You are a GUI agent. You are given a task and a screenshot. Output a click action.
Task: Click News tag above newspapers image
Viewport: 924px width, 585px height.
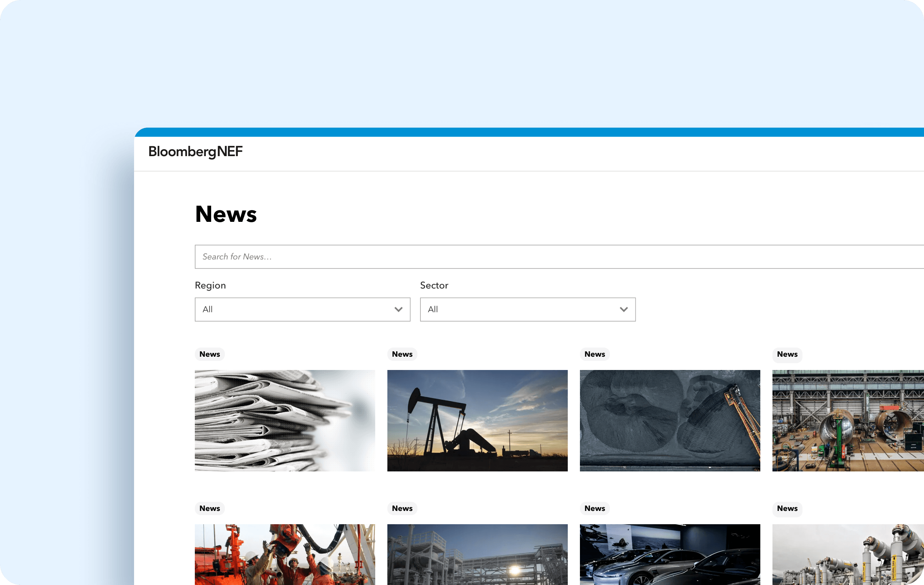pyautogui.click(x=210, y=354)
